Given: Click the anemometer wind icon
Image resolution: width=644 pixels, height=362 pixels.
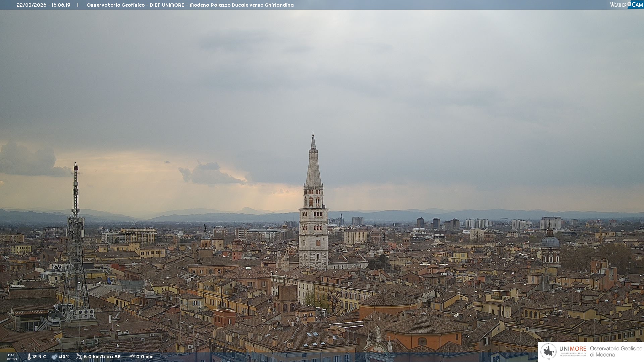Looking at the screenshot, I should (79, 357).
